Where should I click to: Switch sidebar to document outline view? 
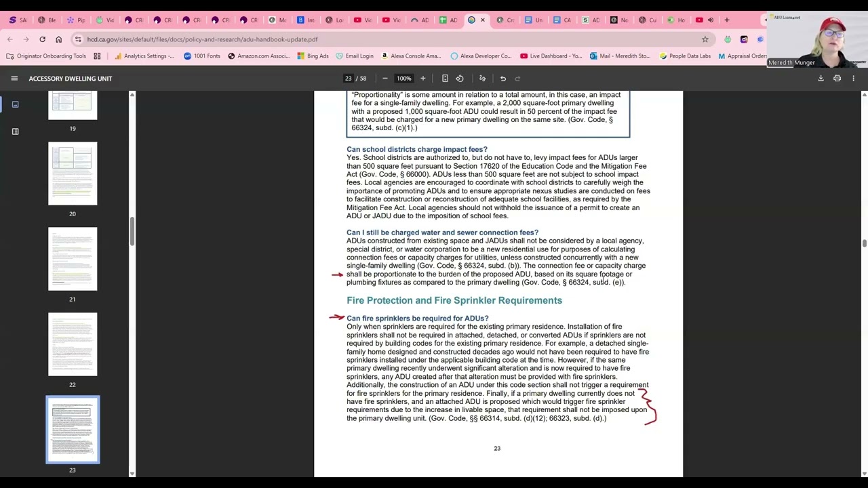point(15,131)
